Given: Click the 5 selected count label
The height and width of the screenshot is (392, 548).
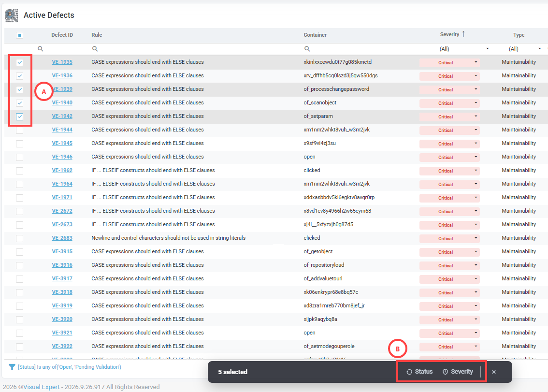Looking at the screenshot, I should (x=233, y=372).
